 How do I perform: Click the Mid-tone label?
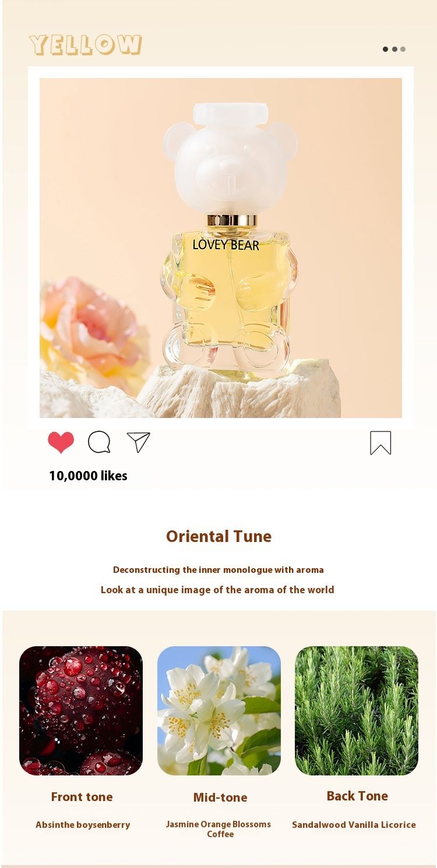click(220, 798)
